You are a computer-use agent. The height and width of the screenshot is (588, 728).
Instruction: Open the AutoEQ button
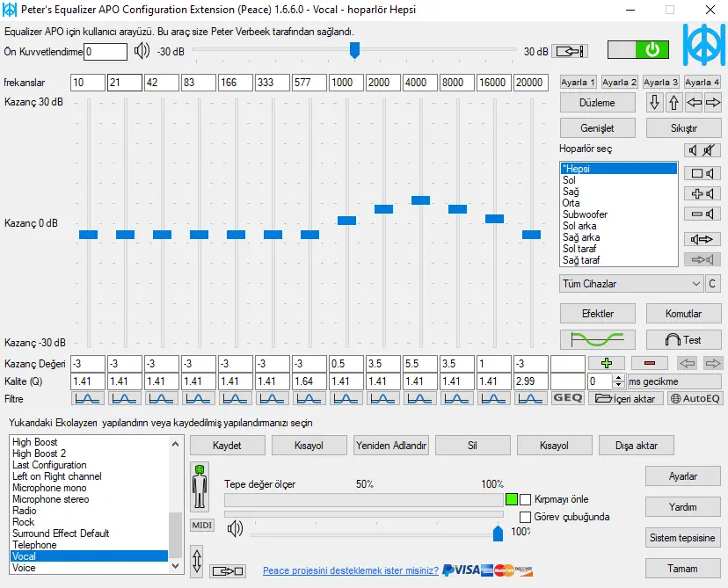click(x=695, y=399)
